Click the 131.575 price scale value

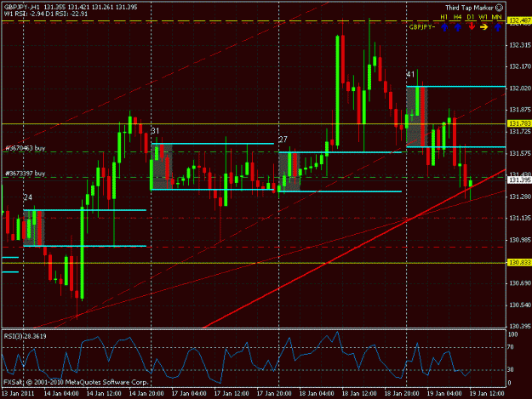coord(520,154)
